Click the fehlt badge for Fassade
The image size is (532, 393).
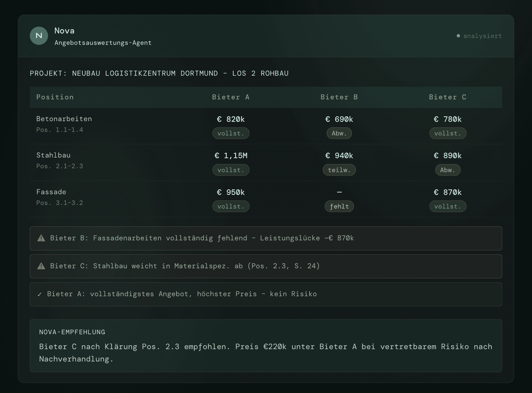click(x=339, y=206)
